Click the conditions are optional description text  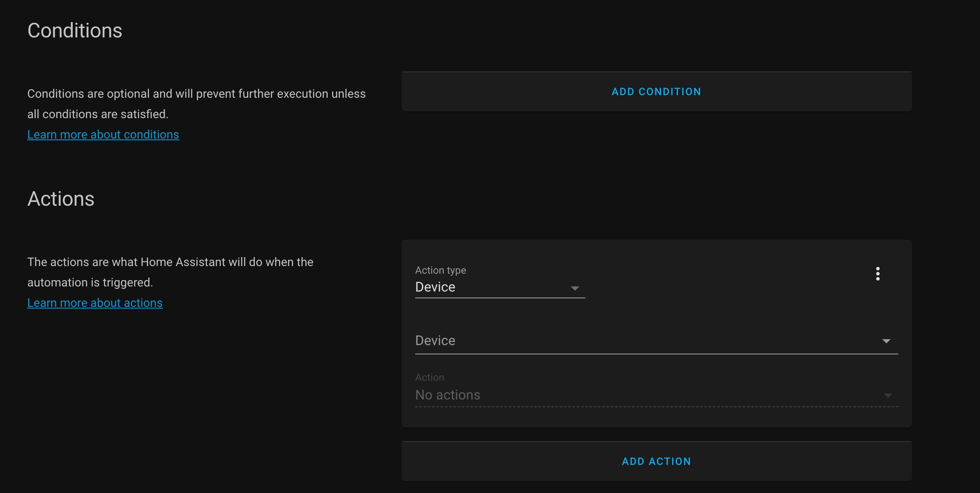197,104
